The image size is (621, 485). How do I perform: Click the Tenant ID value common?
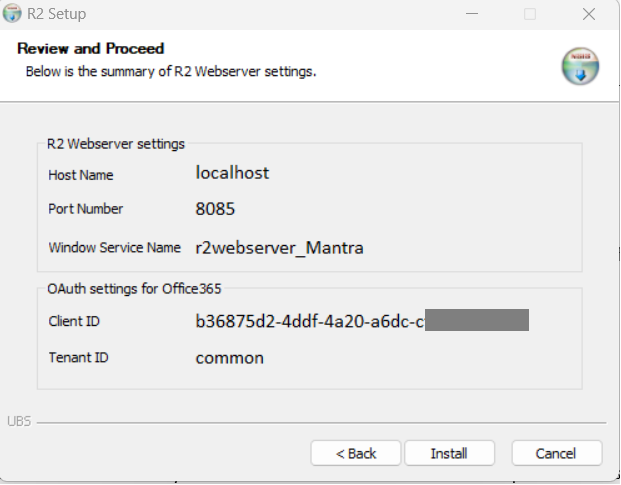tap(229, 357)
